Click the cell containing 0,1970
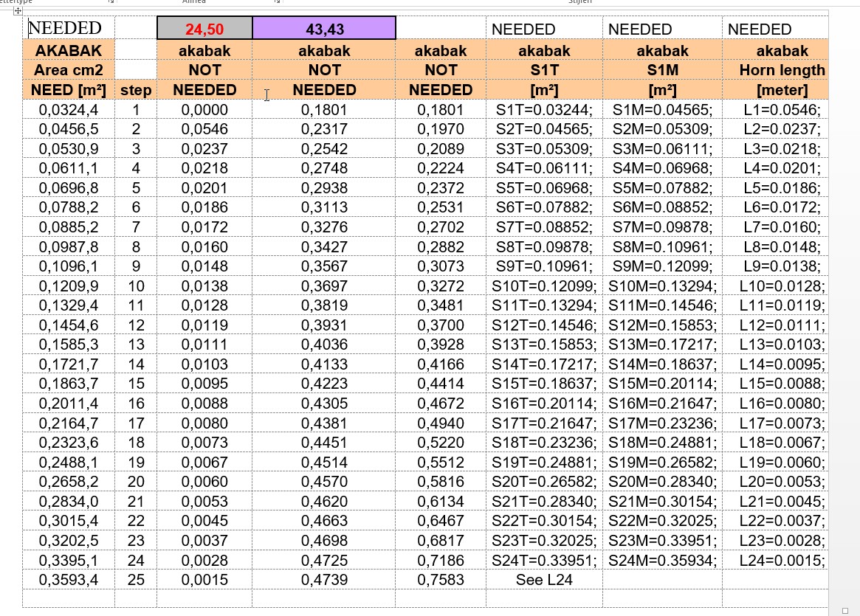Viewport: 860px width, 616px height. 441,129
